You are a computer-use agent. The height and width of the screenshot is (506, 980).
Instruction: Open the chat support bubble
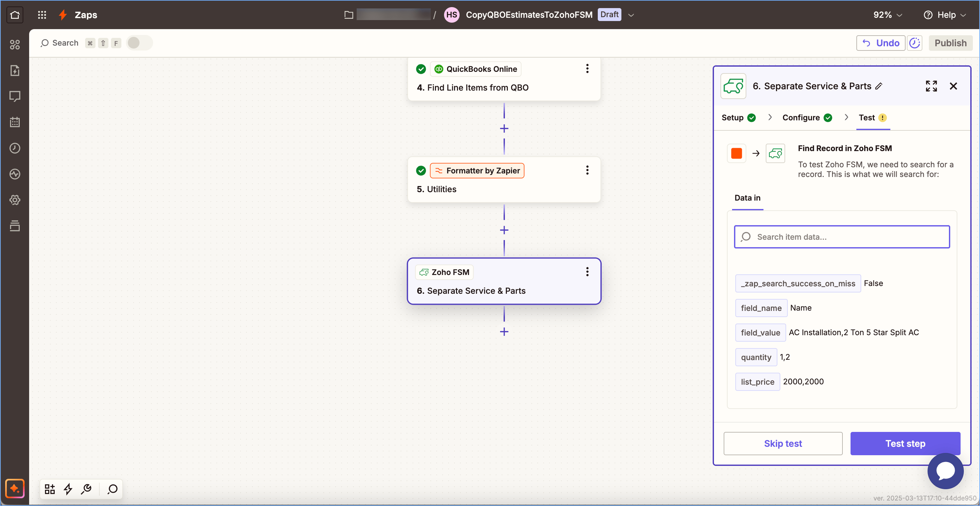click(x=945, y=471)
